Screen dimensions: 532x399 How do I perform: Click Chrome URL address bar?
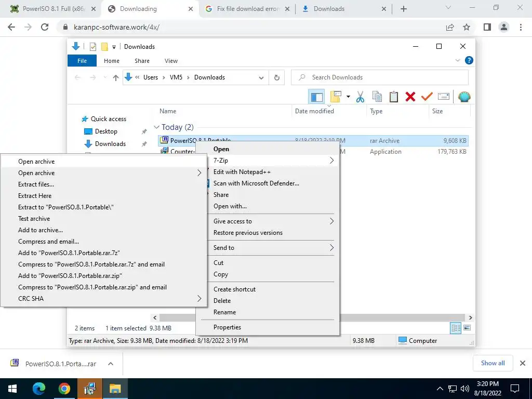[x=251, y=27]
